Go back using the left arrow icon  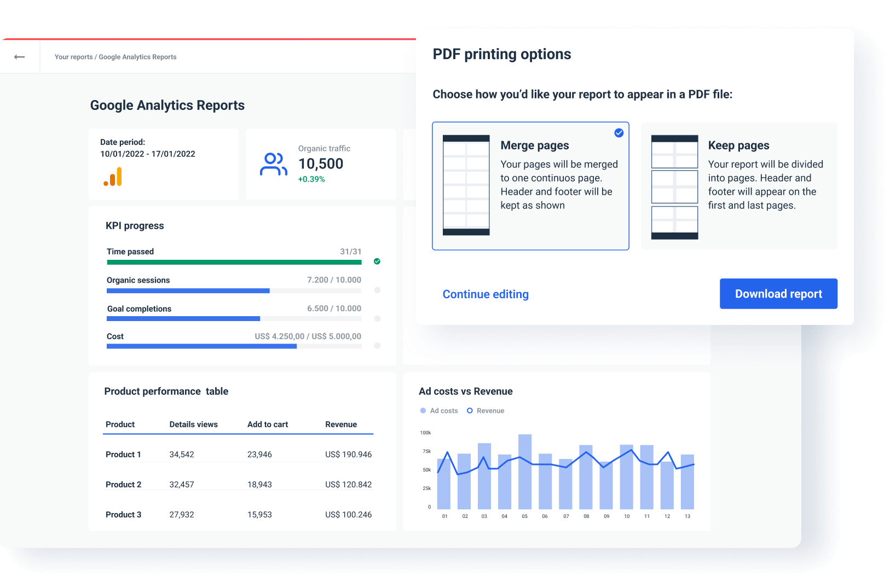[x=20, y=57]
